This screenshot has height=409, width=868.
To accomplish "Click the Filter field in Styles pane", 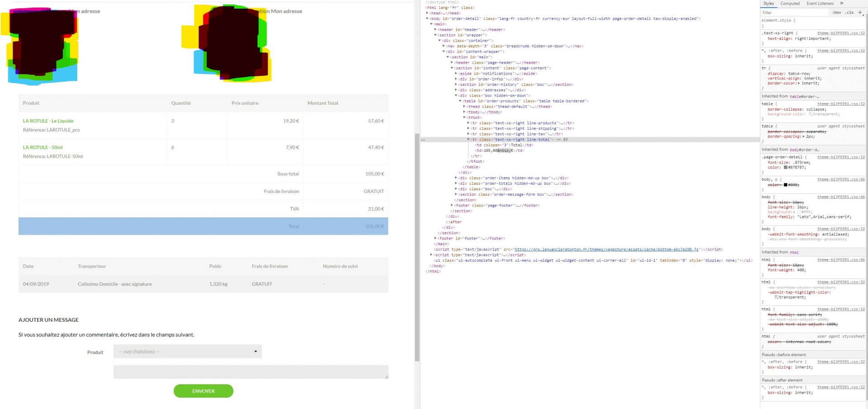I will point(796,13).
